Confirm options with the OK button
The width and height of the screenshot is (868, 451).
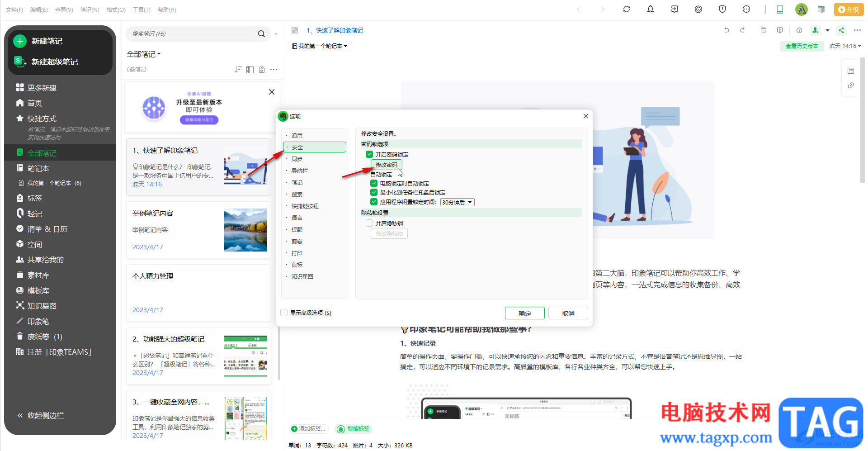[x=525, y=313]
